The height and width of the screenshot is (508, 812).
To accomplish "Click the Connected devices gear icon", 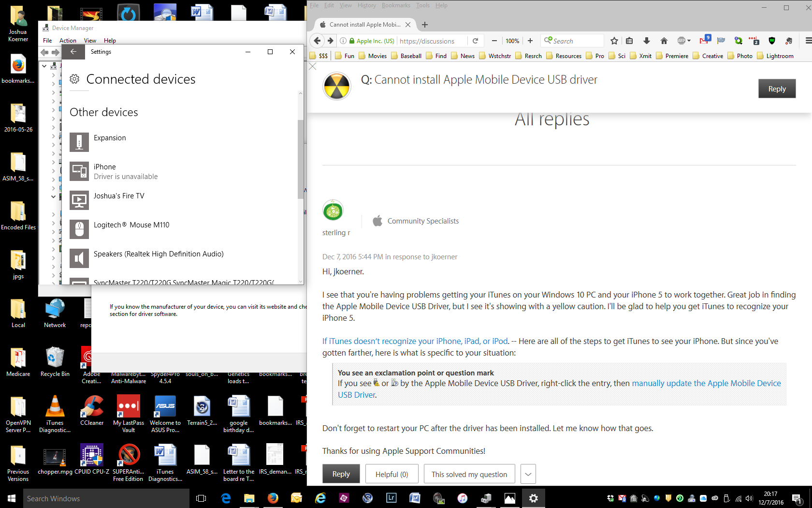I will click(74, 79).
